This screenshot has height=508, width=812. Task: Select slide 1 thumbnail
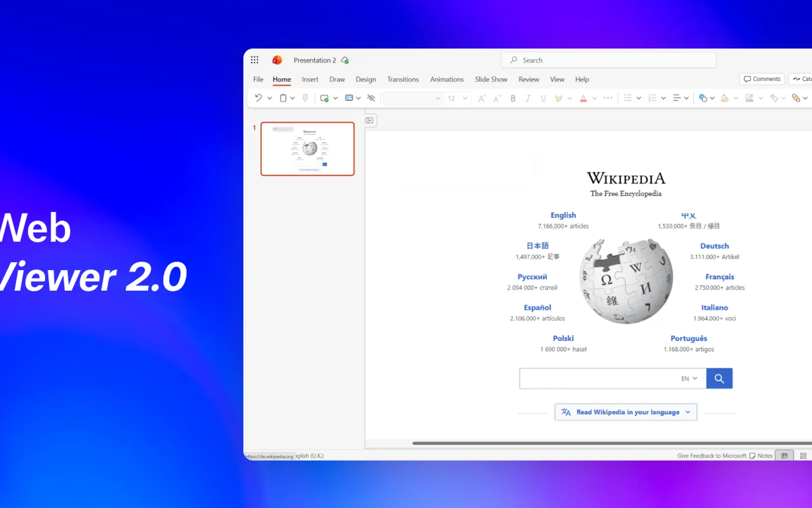[308, 149]
